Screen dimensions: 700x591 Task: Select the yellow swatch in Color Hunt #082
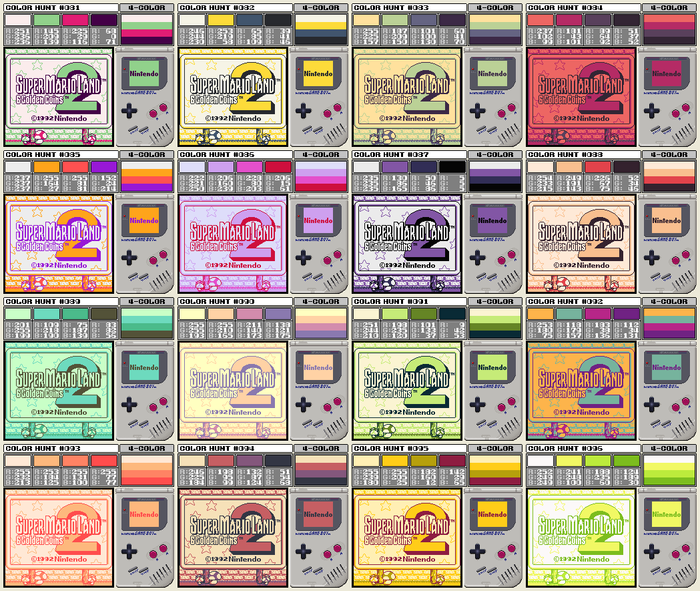220,20
